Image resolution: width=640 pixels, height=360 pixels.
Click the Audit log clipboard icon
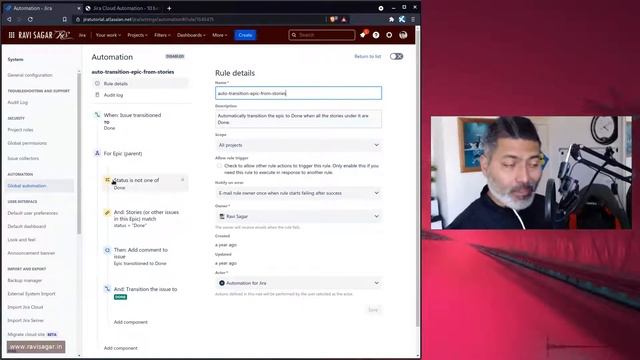97,95
